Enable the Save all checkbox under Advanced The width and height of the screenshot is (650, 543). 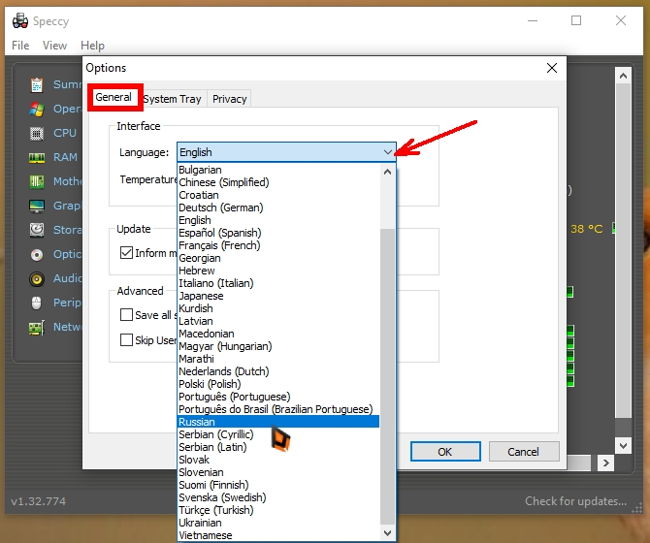point(126,315)
